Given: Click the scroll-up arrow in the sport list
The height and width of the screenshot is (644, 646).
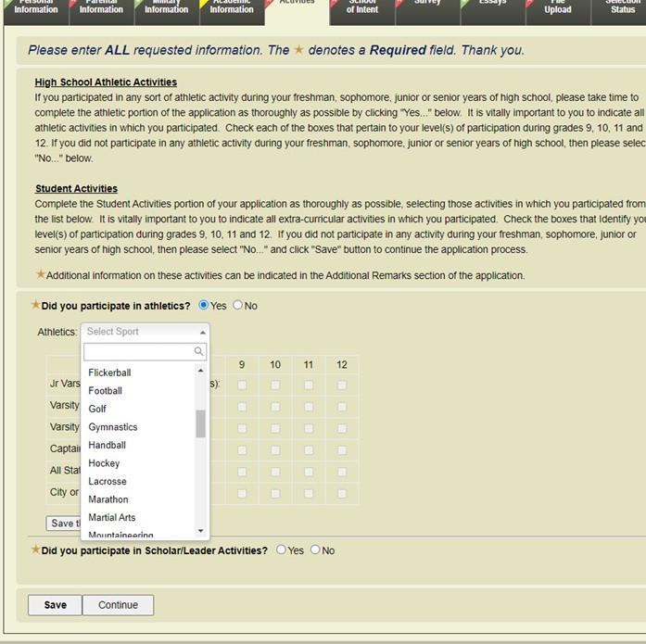Looking at the screenshot, I should tap(201, 372).
